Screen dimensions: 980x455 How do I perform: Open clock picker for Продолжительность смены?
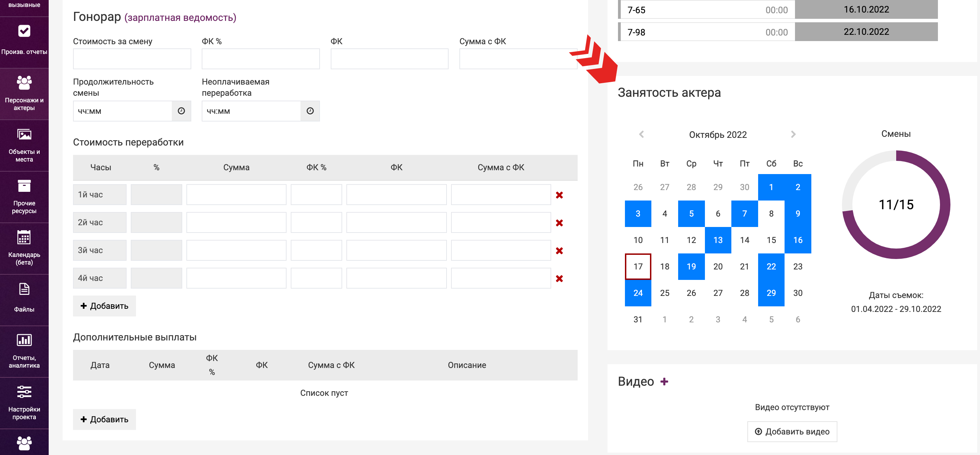(x=182, y=111)
